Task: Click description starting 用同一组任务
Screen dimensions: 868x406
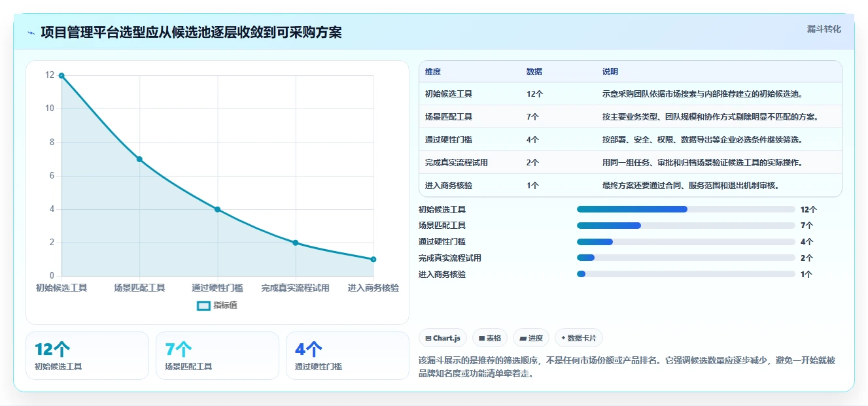Action: [x=703, y=163]
